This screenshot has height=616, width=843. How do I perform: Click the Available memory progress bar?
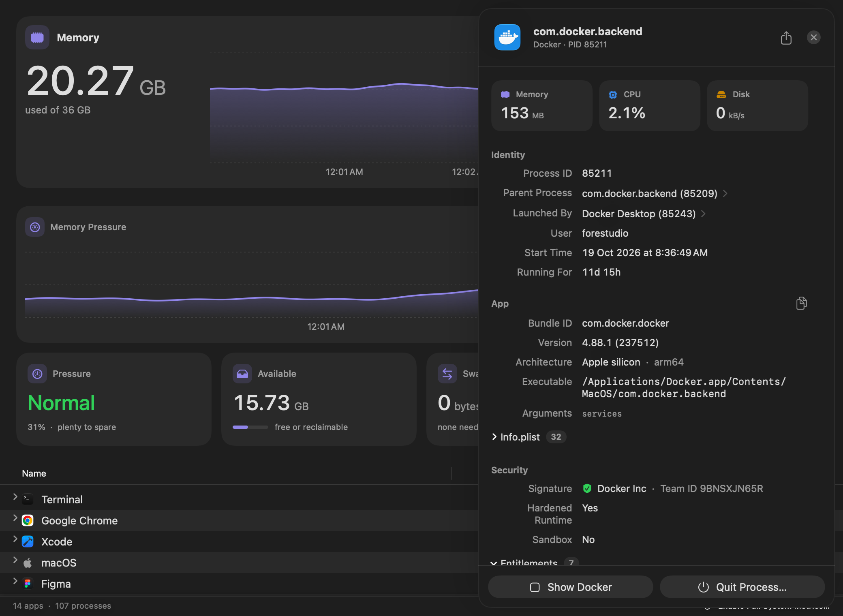[x=250, y=427]
